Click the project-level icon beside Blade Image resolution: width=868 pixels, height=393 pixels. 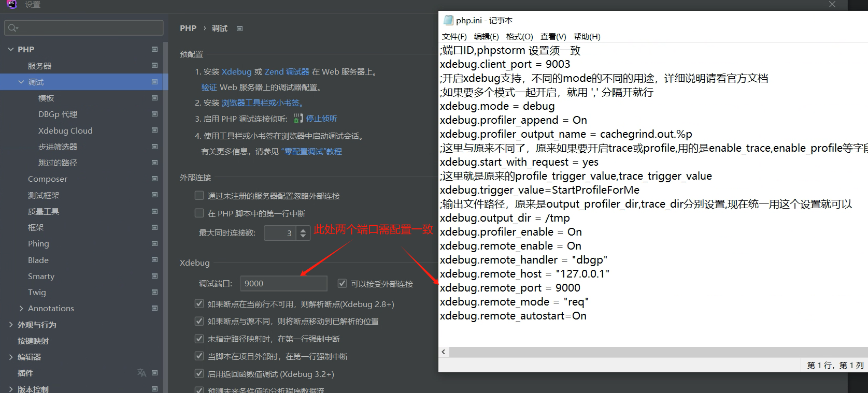[x=154, y=259]
